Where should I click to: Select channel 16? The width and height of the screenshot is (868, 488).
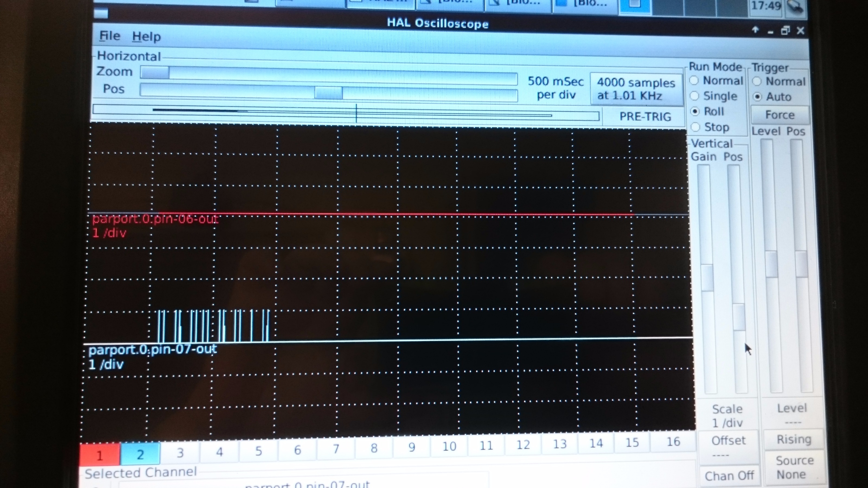point(673,441)
